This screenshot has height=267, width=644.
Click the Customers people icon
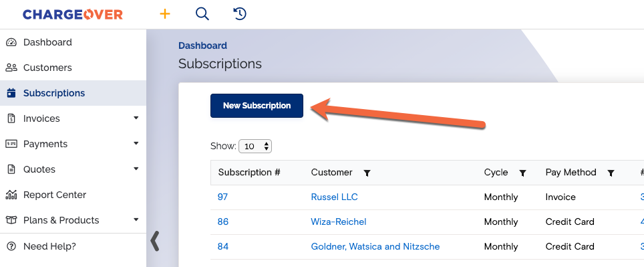(11, 68)
